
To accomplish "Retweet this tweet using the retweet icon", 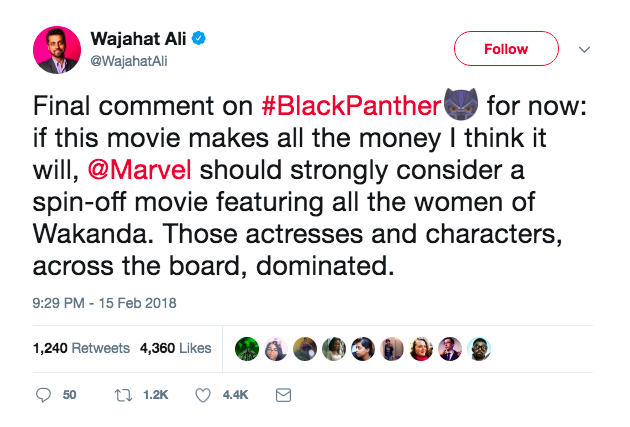I will (x=126, y=395).
